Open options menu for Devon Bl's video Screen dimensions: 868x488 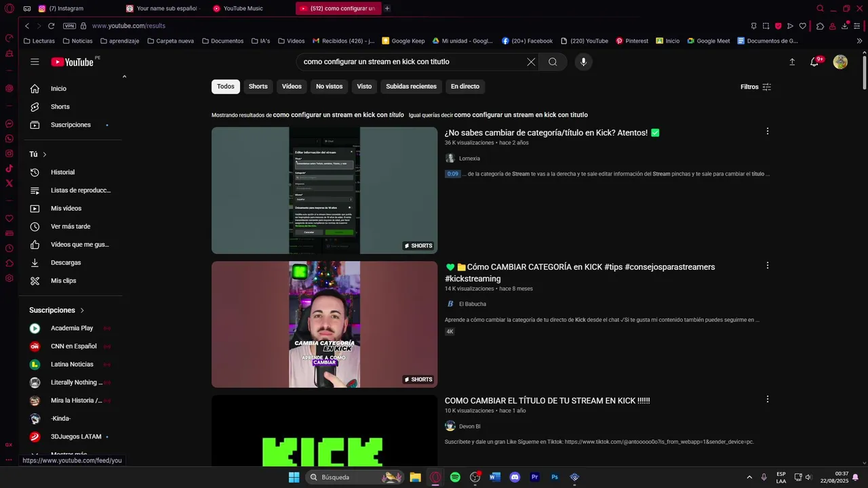coord(767,400)
